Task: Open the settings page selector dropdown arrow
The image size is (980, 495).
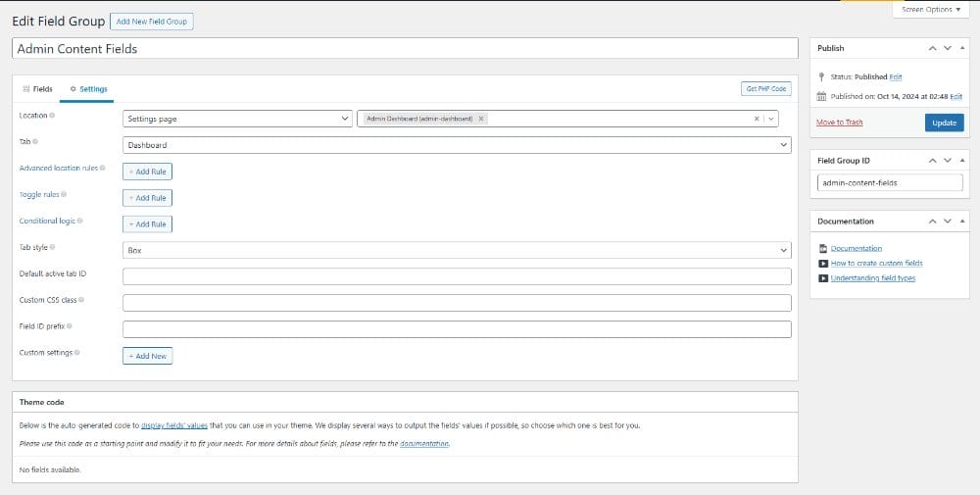Action: pos(771,119)
